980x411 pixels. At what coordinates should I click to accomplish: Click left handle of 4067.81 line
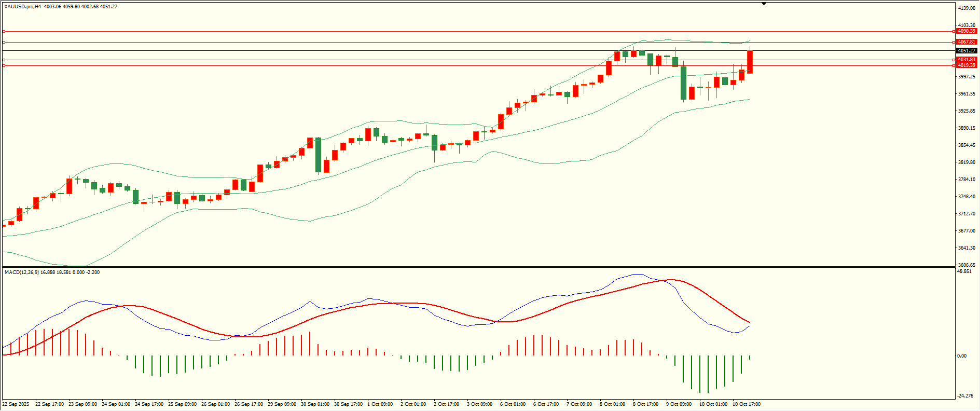[x=4, y=42]
